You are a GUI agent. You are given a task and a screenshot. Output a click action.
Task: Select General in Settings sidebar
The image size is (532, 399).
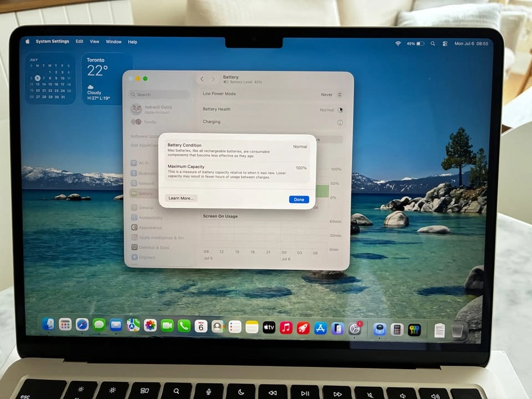click(x=142, y=207)
